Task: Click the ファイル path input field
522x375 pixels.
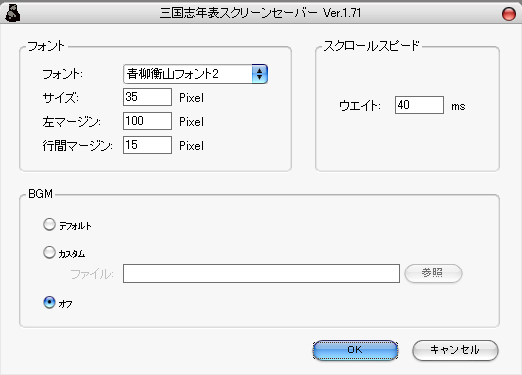Action: (261, 274)
